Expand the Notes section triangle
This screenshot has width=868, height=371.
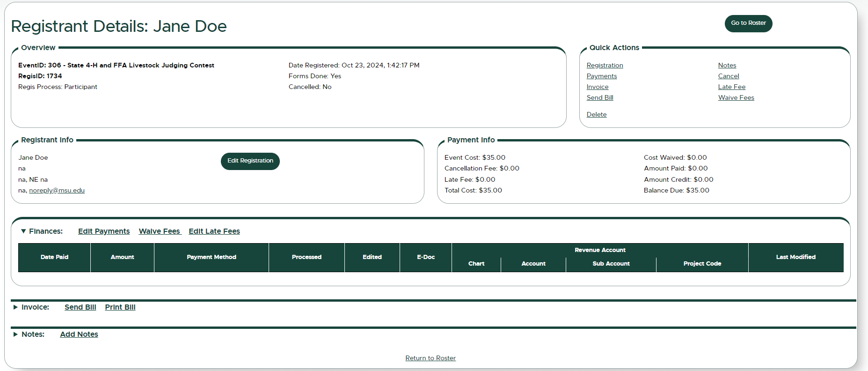15,334
